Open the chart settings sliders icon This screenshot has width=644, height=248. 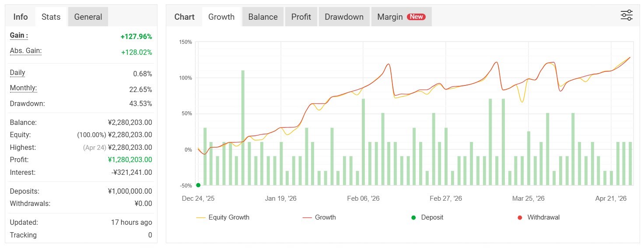tap(626, 15)
